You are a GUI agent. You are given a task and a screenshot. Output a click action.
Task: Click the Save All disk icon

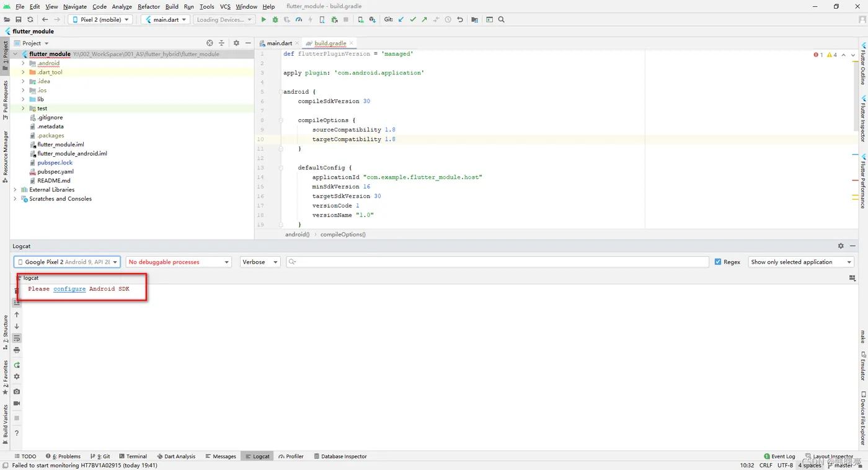point(19,20)
